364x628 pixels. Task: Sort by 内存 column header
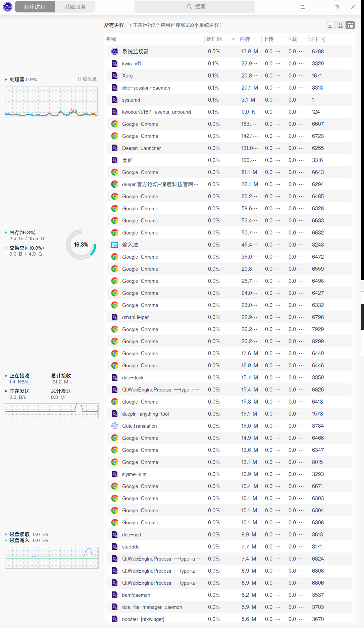pyautogui.click(x=245, y=39)
